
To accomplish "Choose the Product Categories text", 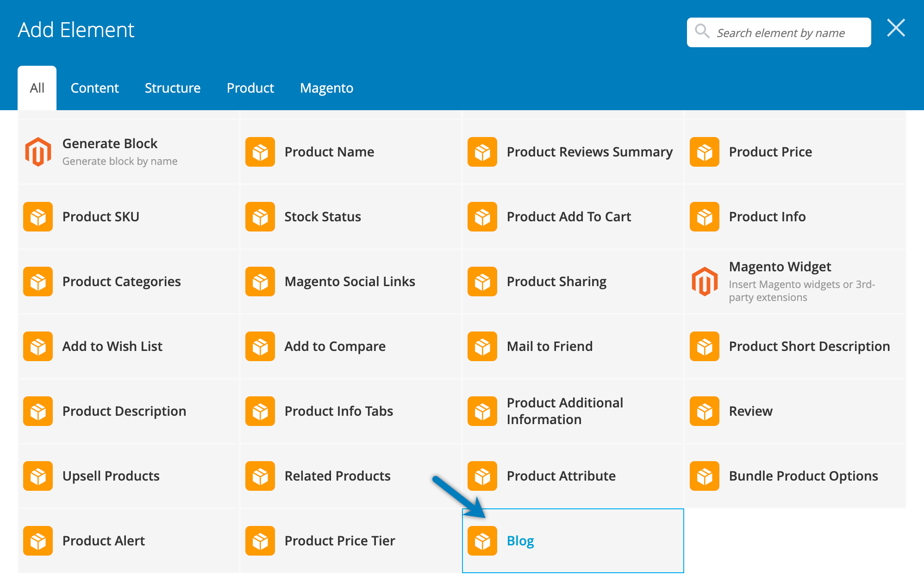I will [x=121, y=281].
